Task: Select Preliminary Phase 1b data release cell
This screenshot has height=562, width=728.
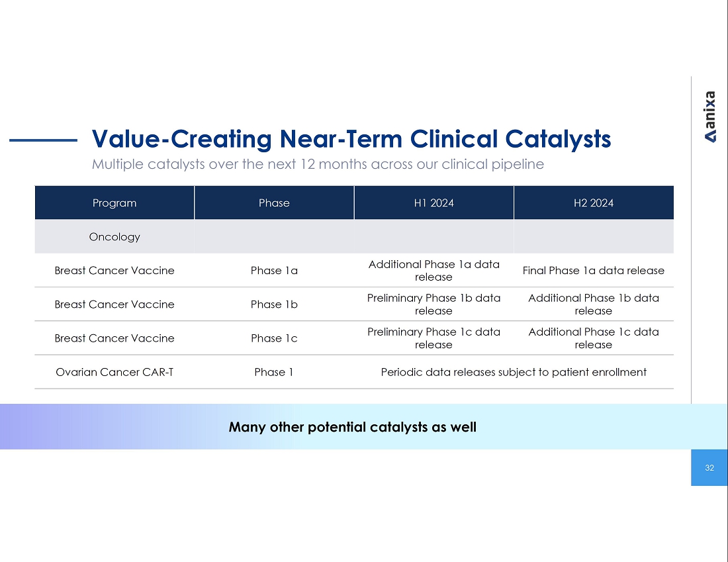Action: [433, 304]
